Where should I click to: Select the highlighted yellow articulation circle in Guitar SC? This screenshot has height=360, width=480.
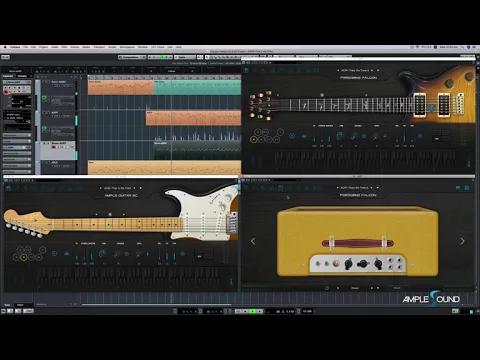(24, 257)
